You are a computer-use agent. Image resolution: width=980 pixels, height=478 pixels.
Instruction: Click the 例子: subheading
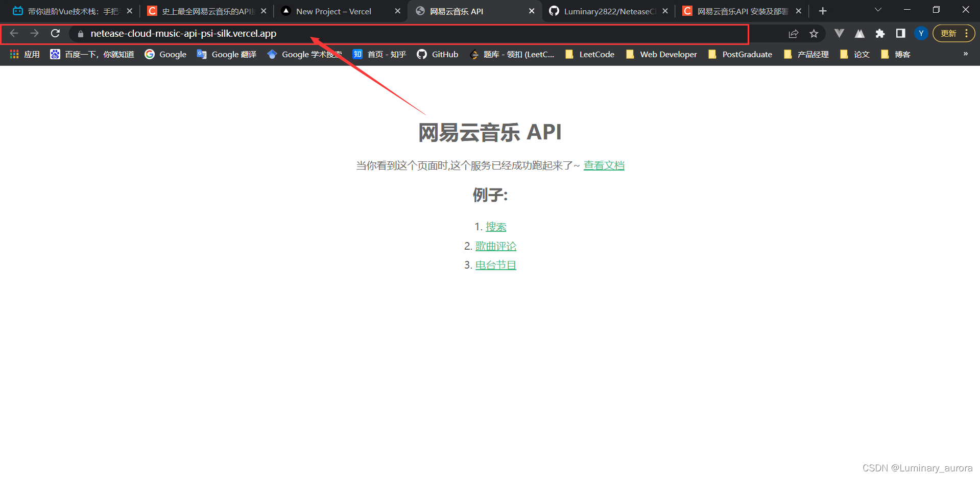tap(490, 195)
